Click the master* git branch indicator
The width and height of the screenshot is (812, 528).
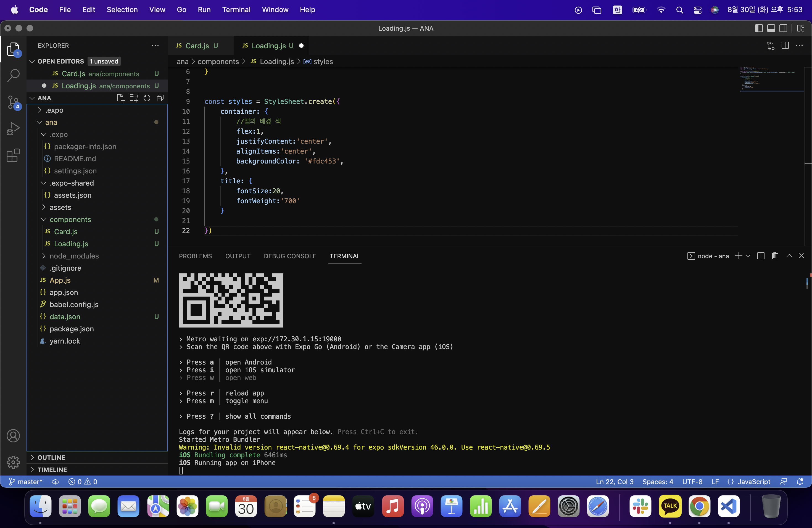click(26, 482)
